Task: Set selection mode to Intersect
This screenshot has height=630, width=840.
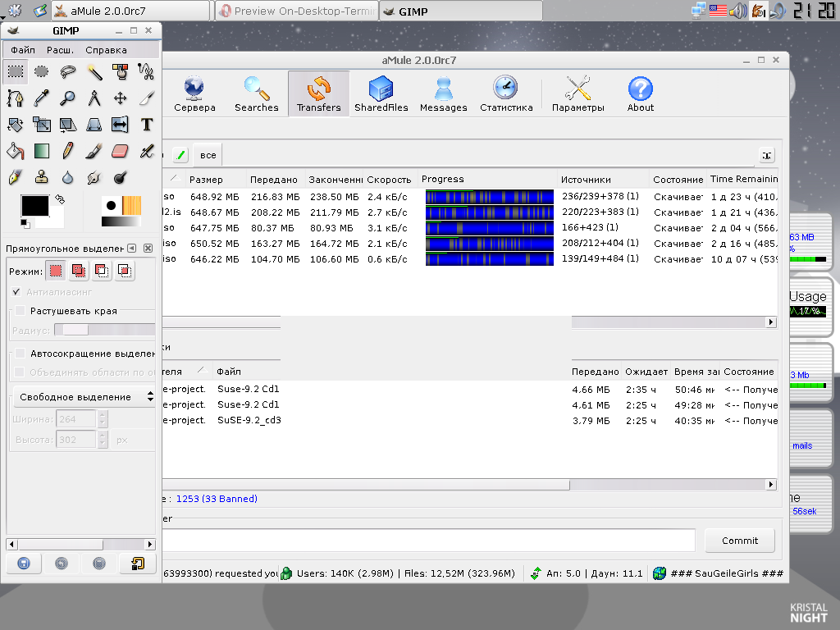Action: click(125, 271)
